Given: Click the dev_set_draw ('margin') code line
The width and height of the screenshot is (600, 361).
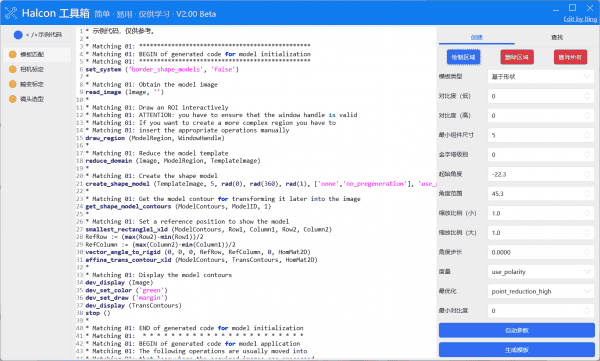Looking at the screenshot, I should click(x=126, y=298).
